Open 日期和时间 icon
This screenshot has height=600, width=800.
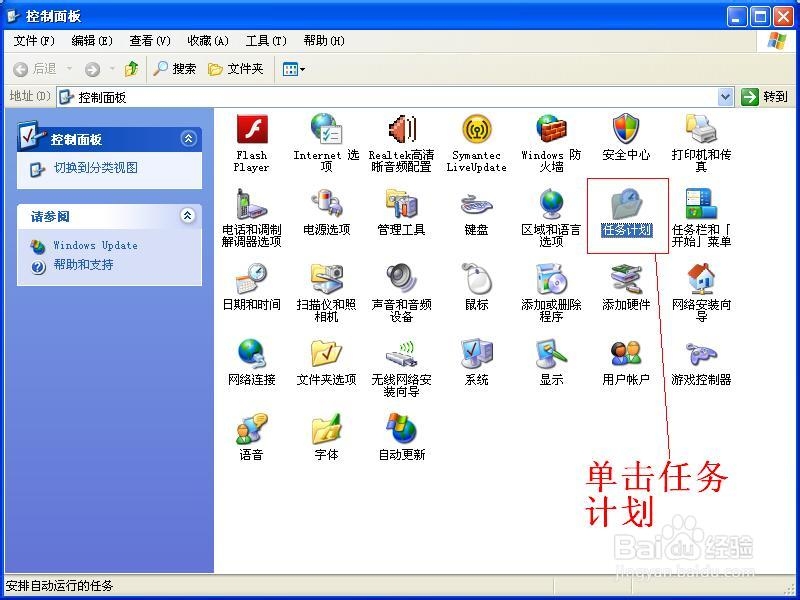252,279
